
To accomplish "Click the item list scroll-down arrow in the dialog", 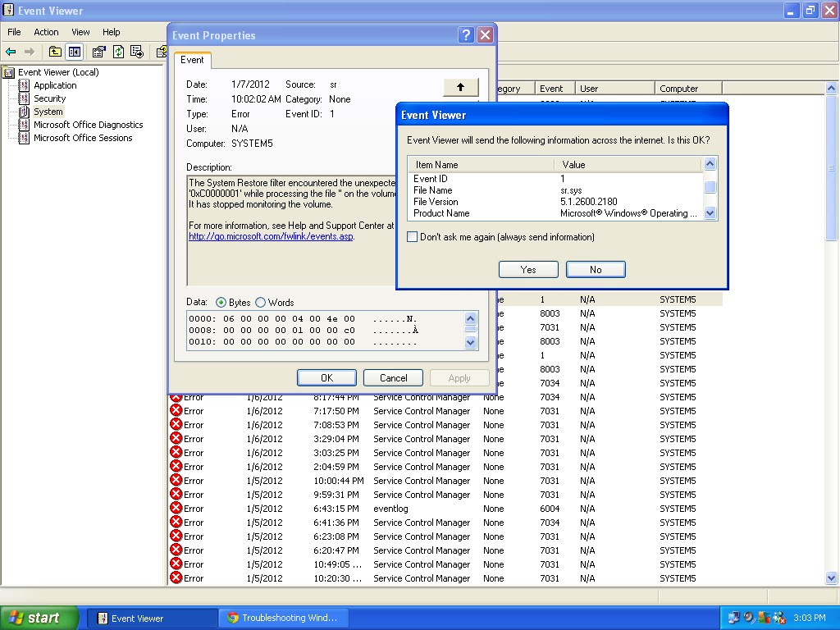I will click(x=710, y=213).
